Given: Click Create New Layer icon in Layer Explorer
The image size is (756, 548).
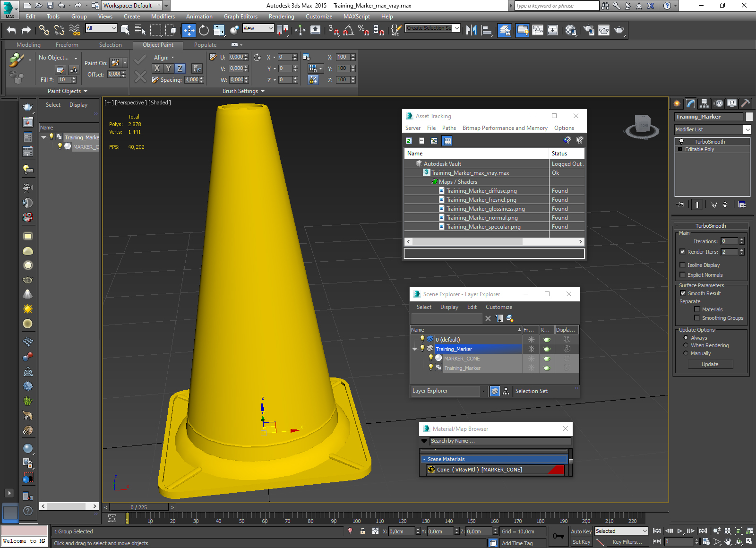Looking at the screenshot, I should click(x=510, y=318).
